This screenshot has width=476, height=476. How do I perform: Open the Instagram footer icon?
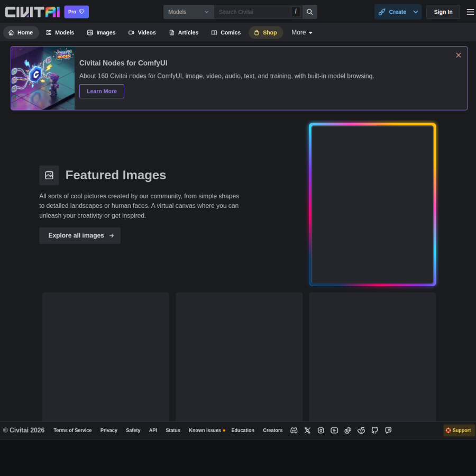321,430
